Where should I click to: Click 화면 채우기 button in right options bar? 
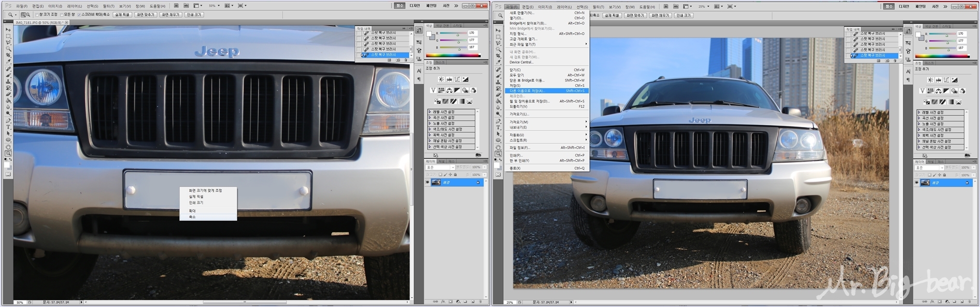pyautogui.click(x=660, y=15)
